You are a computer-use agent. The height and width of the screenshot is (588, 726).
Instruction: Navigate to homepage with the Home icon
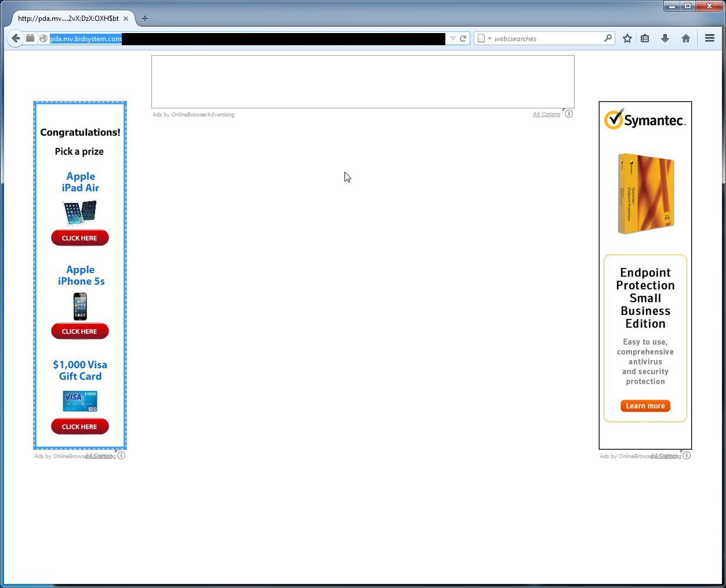click(x=686, y=38)
